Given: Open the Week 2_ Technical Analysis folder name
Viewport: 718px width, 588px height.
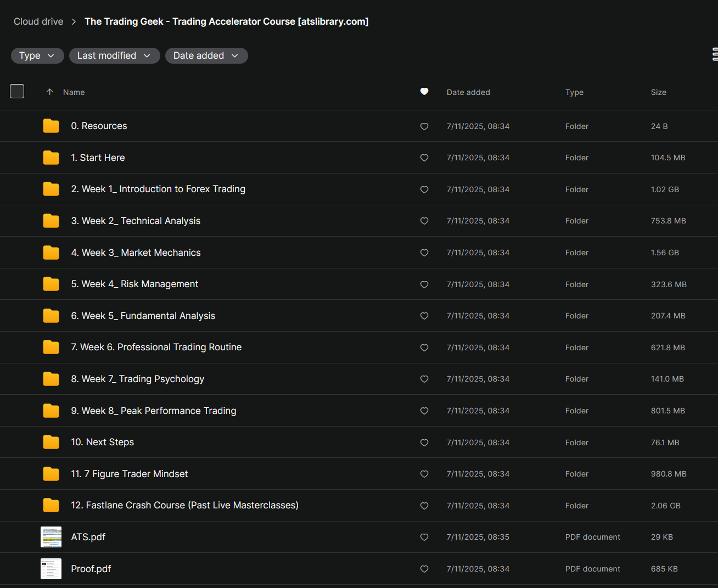Looking at the screenshot, I should pos(136,221).
